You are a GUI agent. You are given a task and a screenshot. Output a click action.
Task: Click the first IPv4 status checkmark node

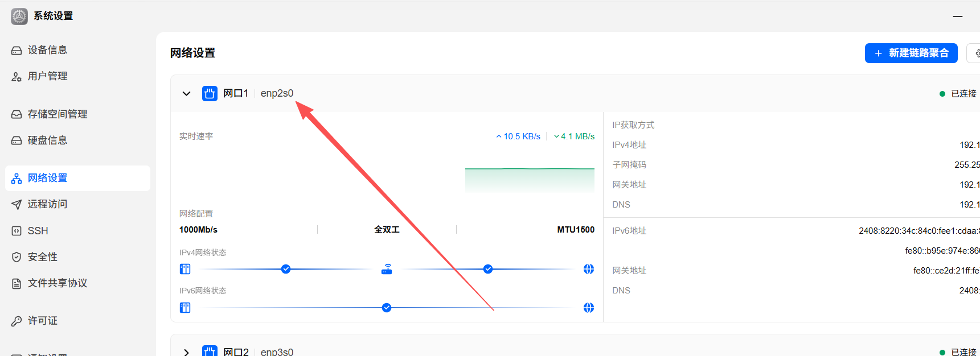tap(286, 269)
